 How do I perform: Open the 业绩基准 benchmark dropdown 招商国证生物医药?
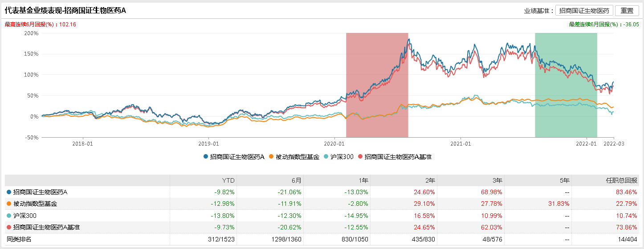pyautogui.click(x=584, y=11)
